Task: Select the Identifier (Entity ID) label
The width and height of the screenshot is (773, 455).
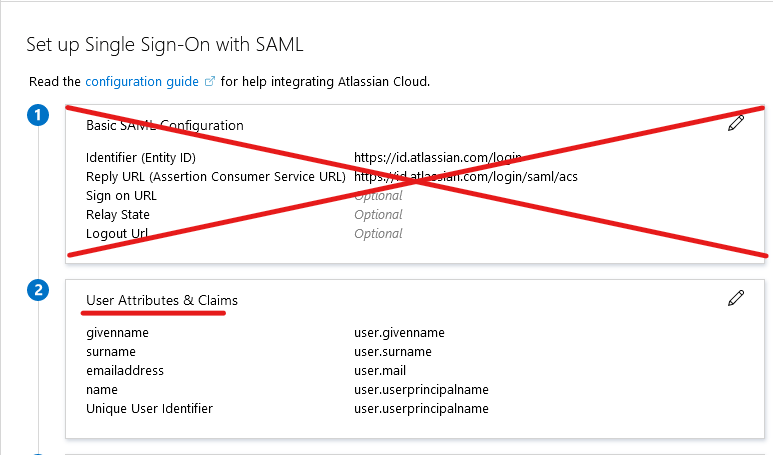Action: point(142,158)
